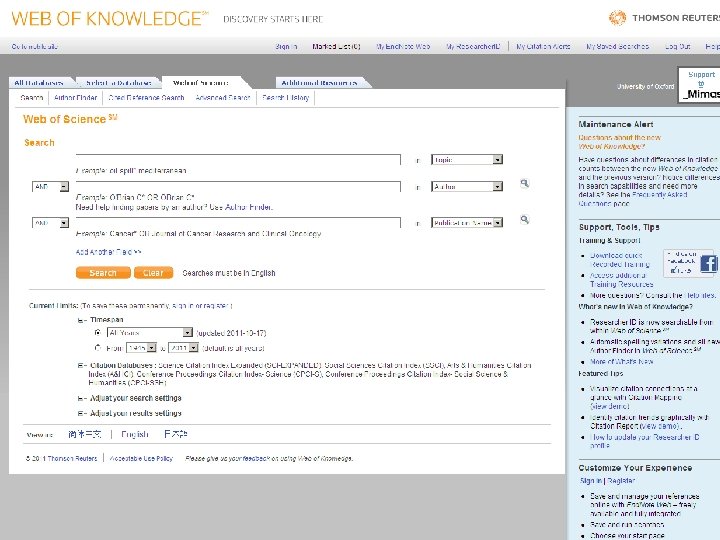
Task: Open the Search History sub-tab
Action: 286,98
